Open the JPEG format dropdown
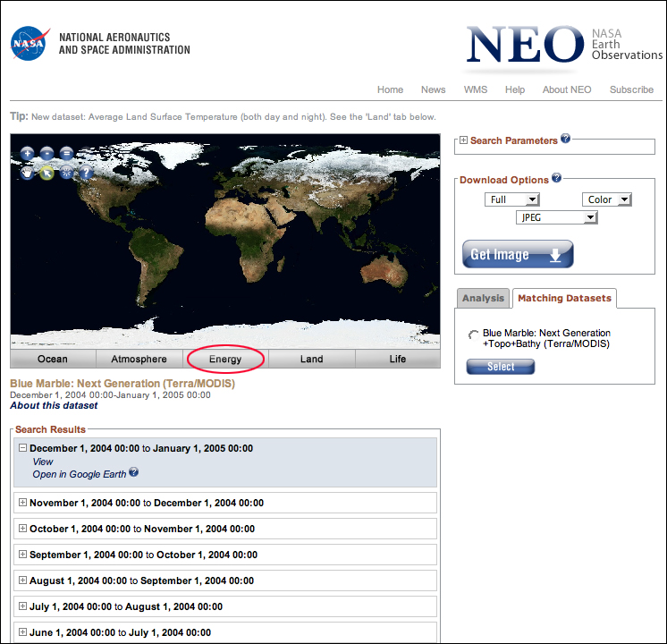 [556, 217]
